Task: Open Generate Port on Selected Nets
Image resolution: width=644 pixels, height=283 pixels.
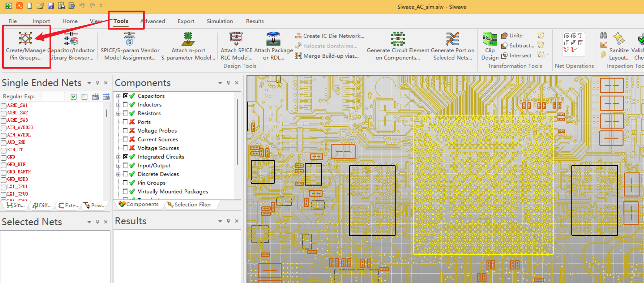Action: 452,46
